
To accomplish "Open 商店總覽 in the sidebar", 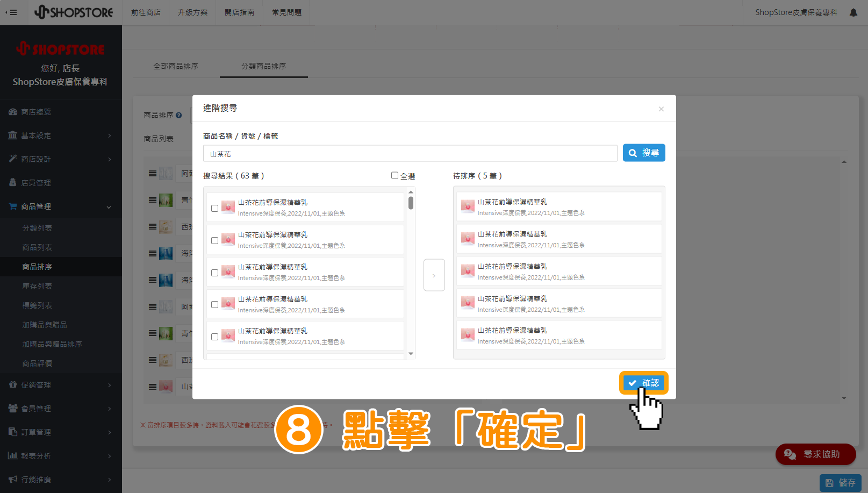I will click(61, 112).
